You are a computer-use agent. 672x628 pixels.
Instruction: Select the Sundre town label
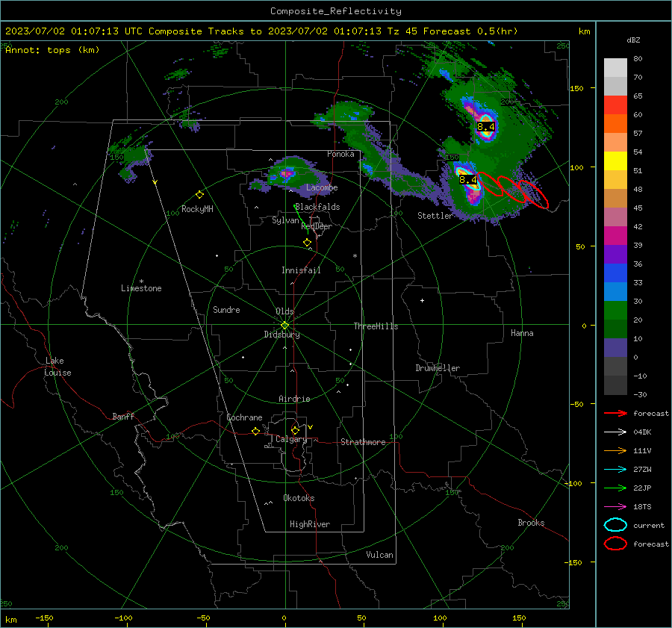[226, 310]
